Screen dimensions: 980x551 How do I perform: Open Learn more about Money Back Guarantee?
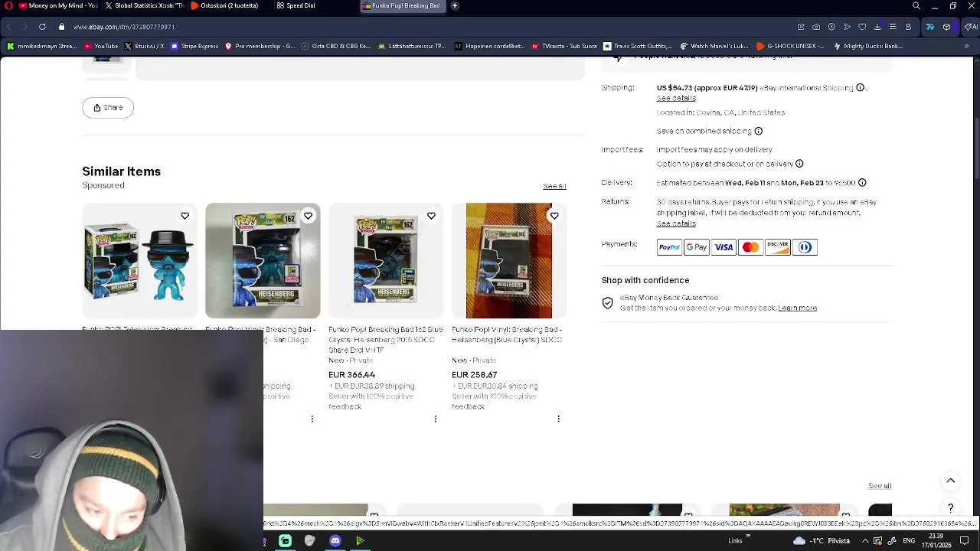(x=797, y=308)
